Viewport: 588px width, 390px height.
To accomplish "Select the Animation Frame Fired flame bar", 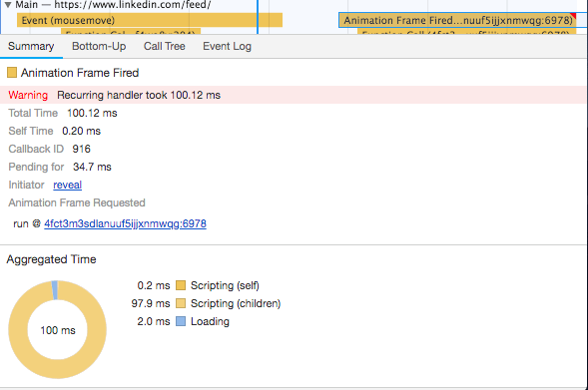I will point(457,20).
